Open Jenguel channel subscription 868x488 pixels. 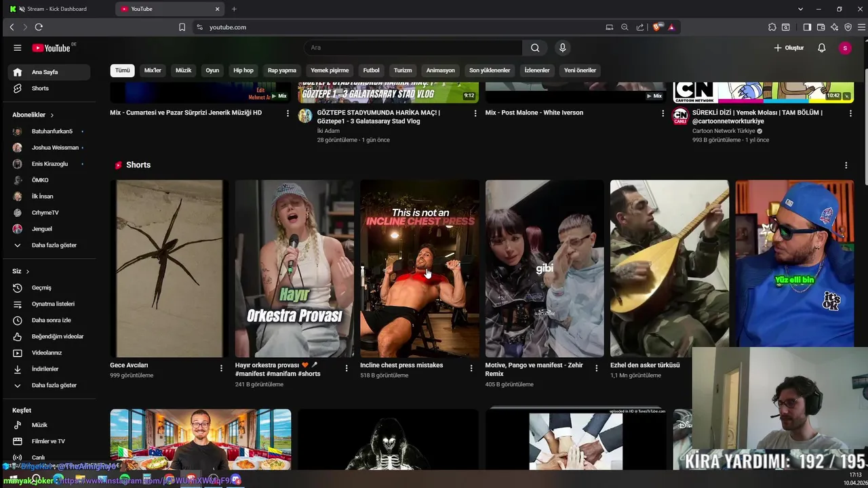(50, 229)
